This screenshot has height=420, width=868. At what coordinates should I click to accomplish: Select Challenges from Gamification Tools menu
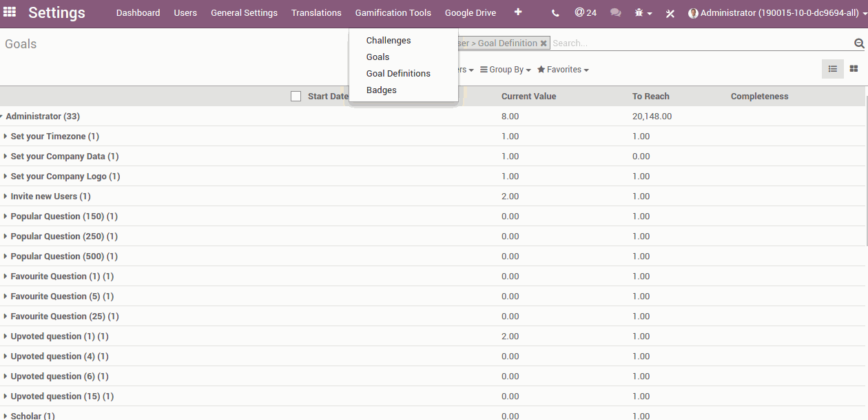[389, 41]
